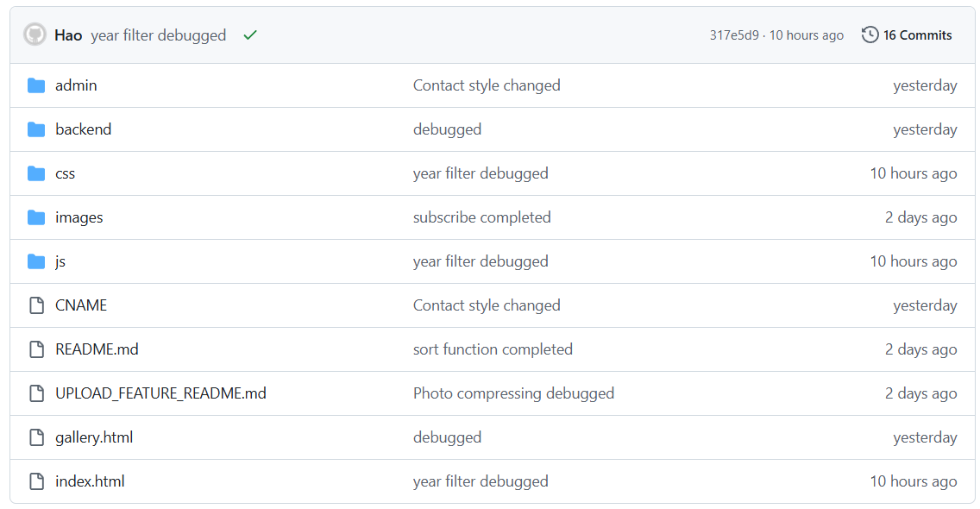980x509 pixels.
Task: Click Hao's user avatar icon
Action: point(35,35)
